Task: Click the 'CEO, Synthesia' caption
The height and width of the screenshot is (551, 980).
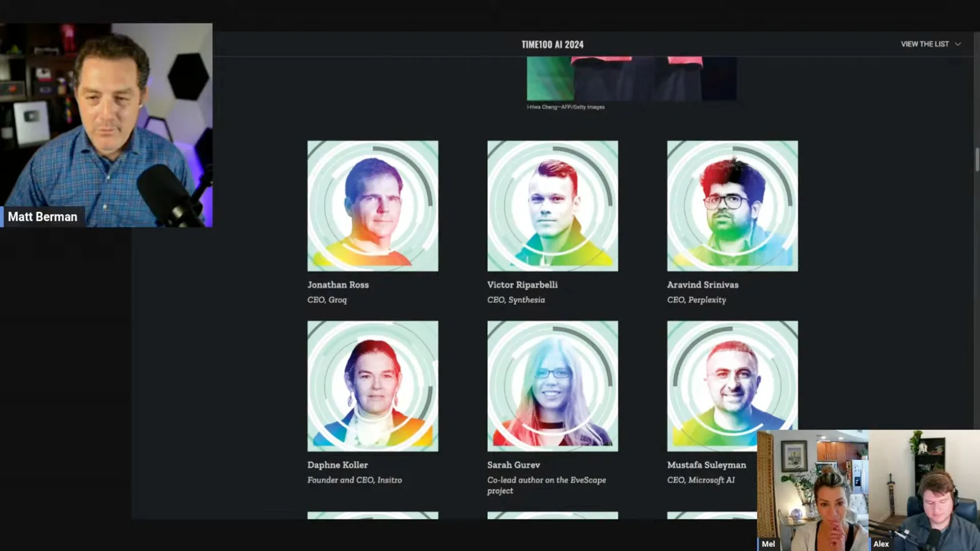Action: coord(516,300)
